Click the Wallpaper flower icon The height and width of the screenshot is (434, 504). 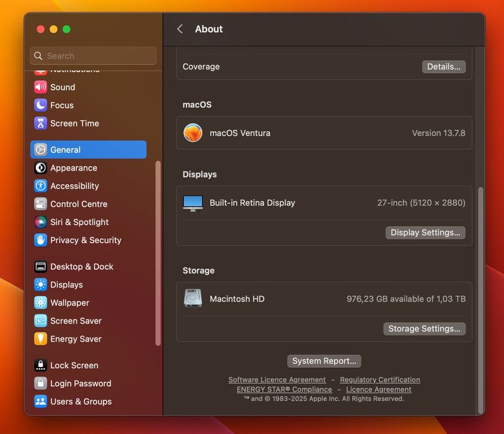click(x=40, y=303)
